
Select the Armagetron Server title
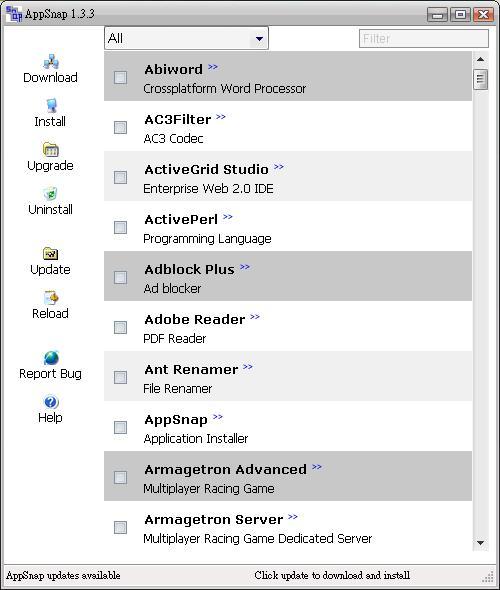tap(214, 520)
